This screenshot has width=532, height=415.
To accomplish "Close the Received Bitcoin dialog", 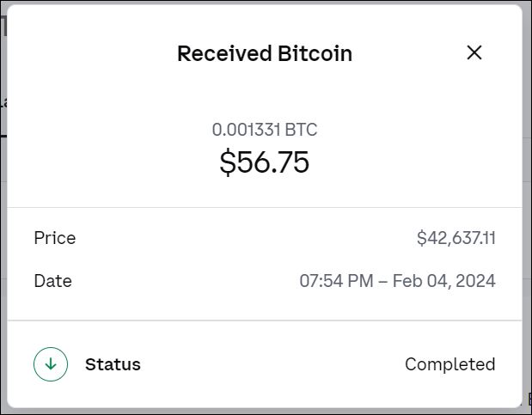I will 474,52.
